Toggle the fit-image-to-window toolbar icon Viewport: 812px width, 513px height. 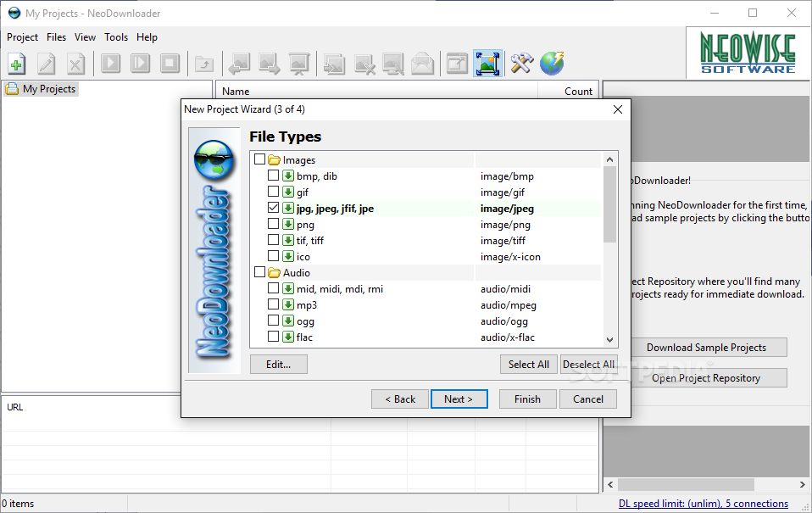pyautogui.click(x=488, y=64)
